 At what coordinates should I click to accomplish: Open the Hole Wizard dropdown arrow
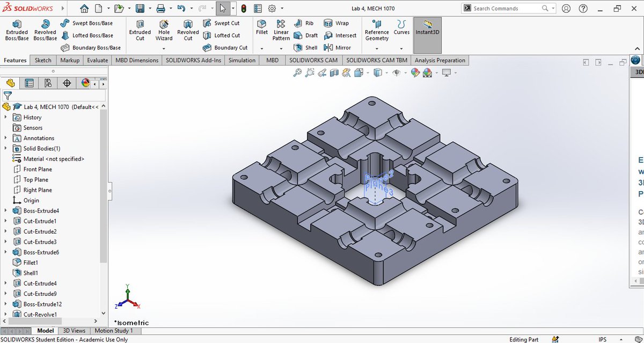(164, 48)
